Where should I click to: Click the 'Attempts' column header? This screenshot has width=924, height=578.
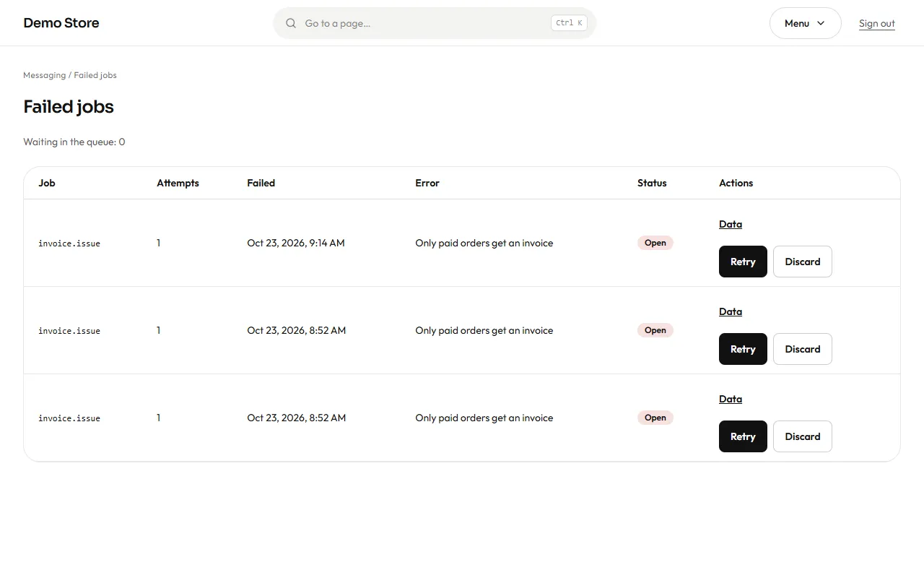pos(178,183)
